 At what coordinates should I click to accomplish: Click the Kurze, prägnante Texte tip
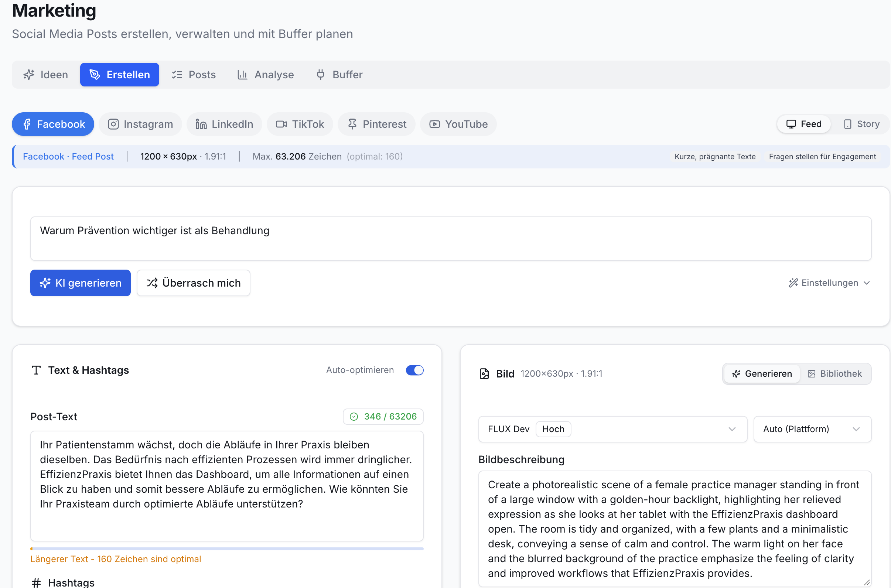pyautogui.click(x=715, y=156)
